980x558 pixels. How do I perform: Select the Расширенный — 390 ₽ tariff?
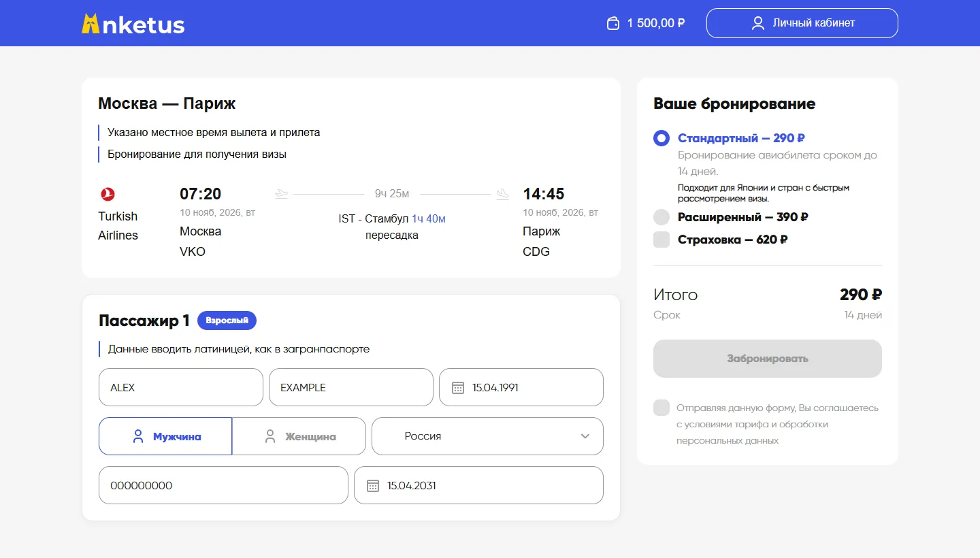pos(661,217)
